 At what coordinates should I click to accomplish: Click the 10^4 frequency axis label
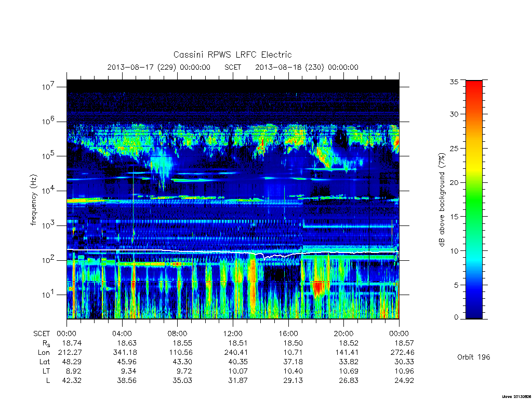[x=48, y=190]
